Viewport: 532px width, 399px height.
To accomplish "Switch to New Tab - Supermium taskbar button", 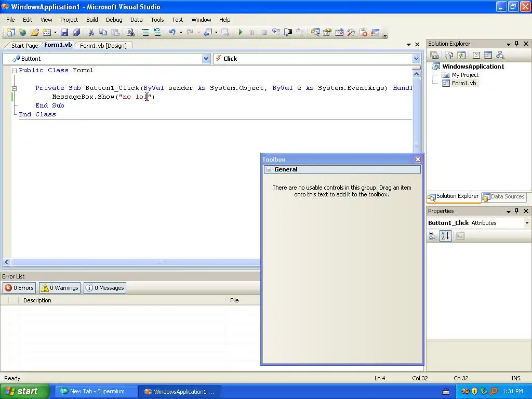I will coord(96,391).
